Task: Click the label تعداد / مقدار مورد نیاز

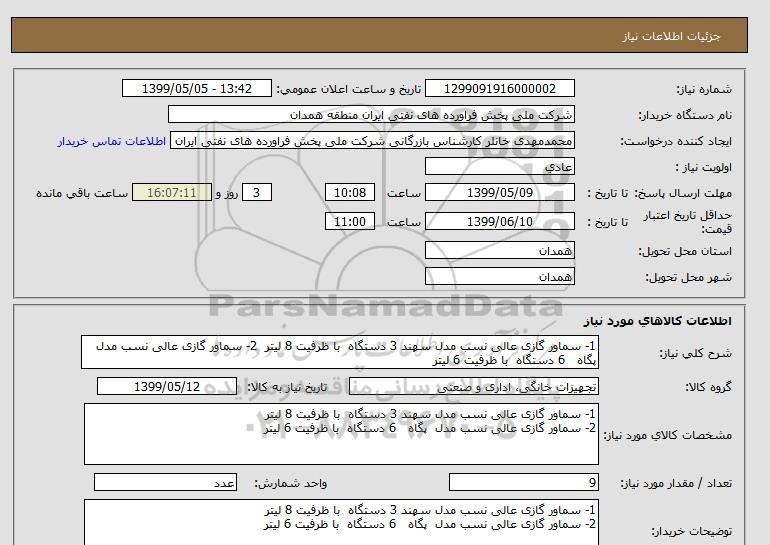Action: (676, 483)
